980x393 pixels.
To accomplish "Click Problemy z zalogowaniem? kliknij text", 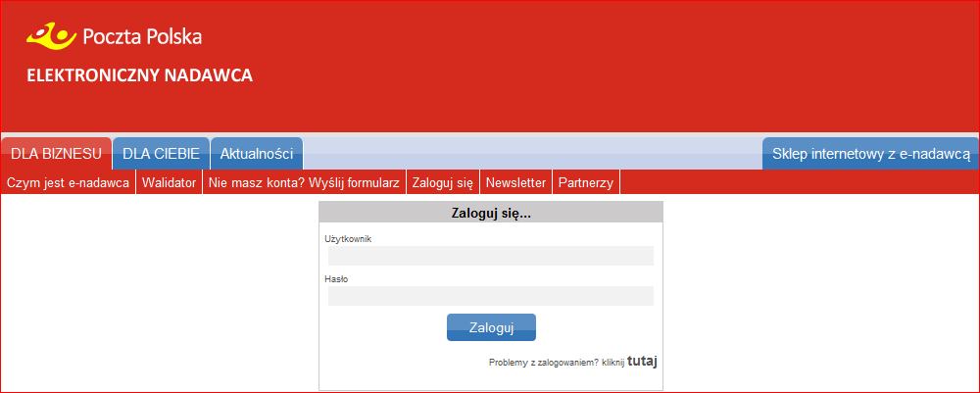I will pyautogui.click(x=557, y=363).
